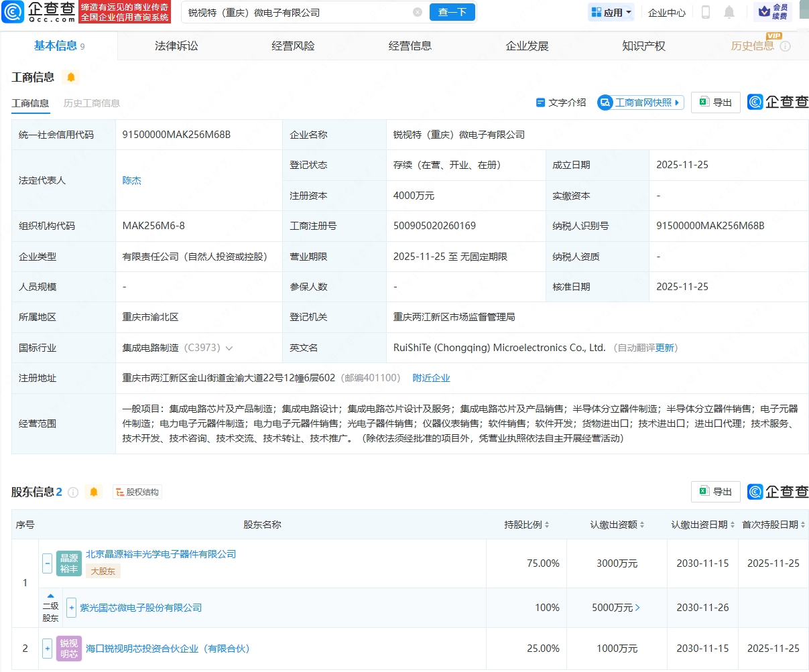Clear the search box with the × button
809x672 pixels.
pyautogui.click(x=418, y=12)
